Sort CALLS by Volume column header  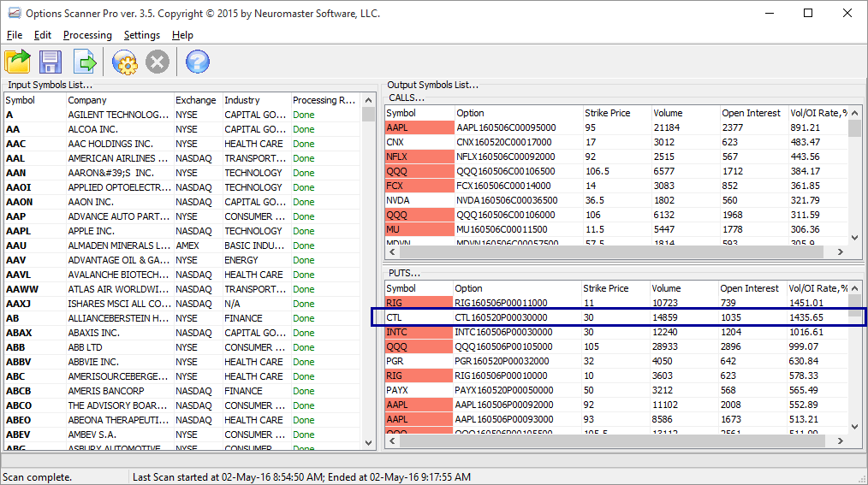click(686, 113)
